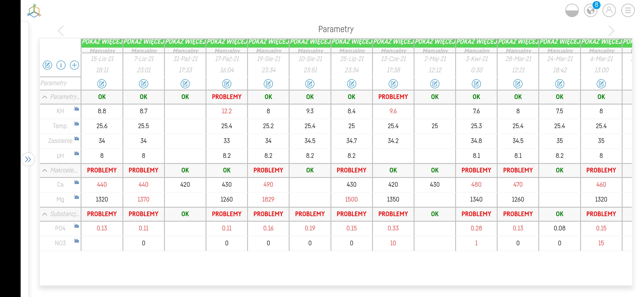Image resolution: width=644 pixels, height=297 pixels.
Task: Edit the 13-Cze-21 measurement entry
Action: point(393,84)
